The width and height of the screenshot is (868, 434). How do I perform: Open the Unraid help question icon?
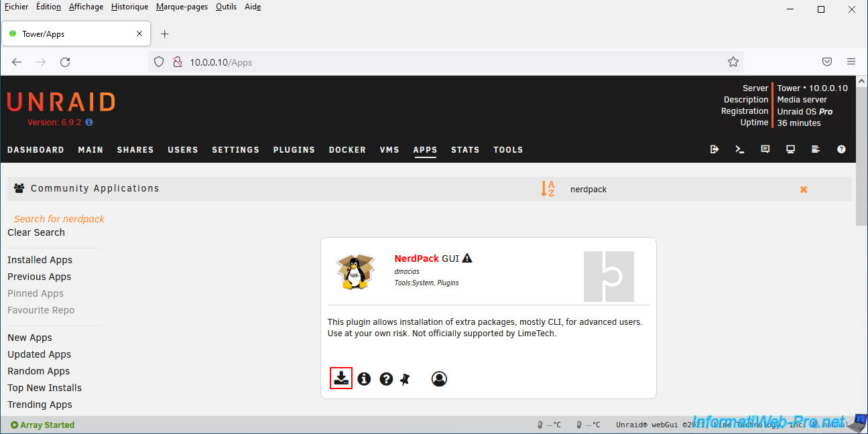[x=841, y=149]
